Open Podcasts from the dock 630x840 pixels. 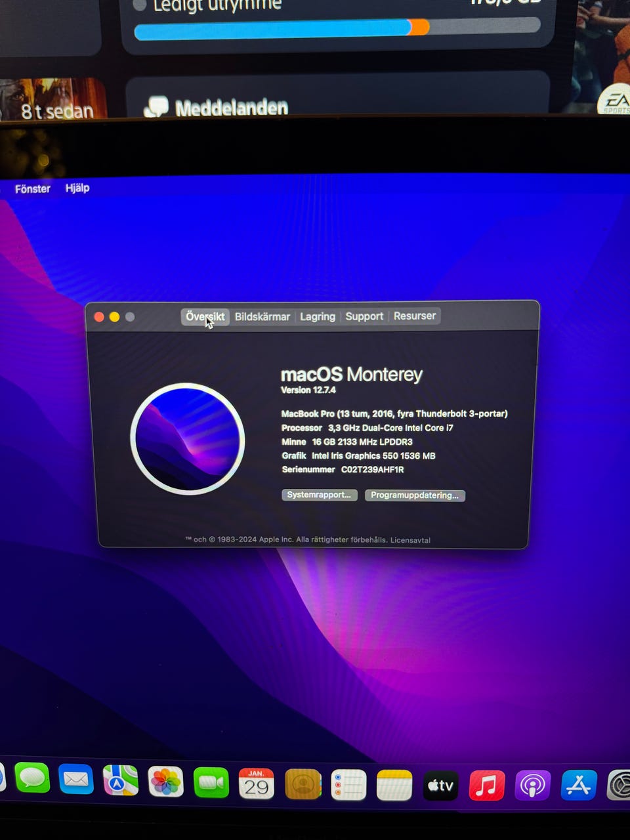(x=532, y=786)
